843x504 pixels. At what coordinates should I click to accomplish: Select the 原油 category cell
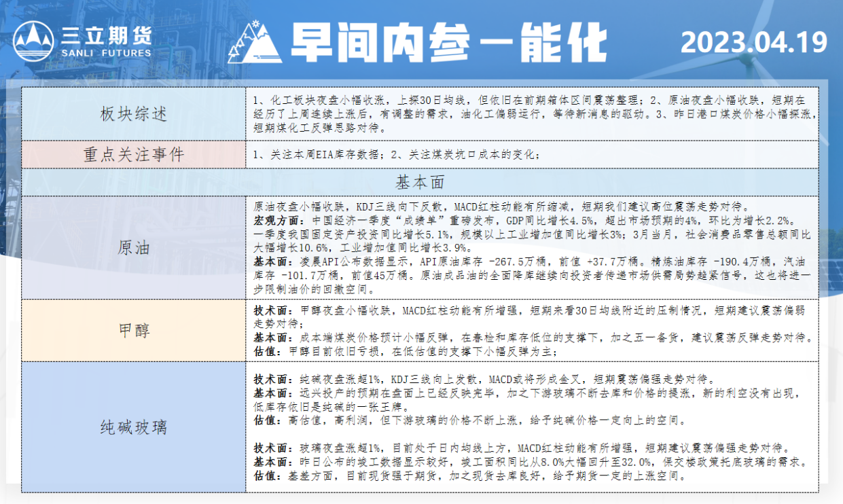(133, 247)
